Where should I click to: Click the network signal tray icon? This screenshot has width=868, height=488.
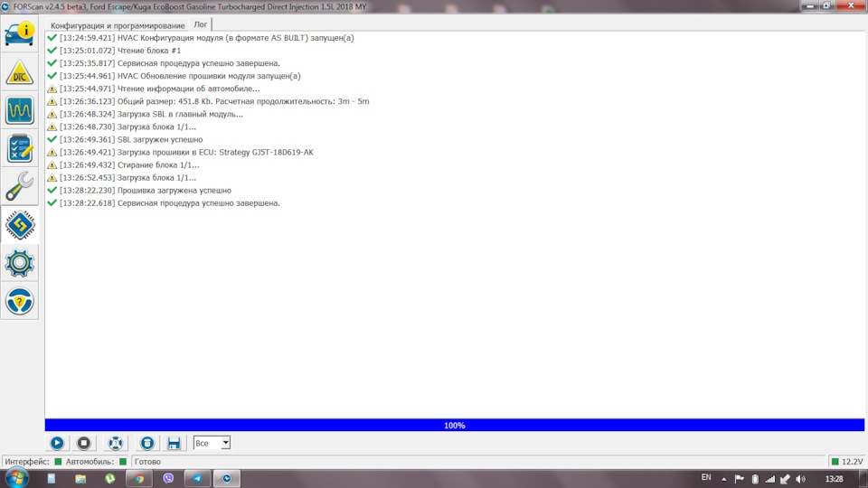(x=770, y=479)
